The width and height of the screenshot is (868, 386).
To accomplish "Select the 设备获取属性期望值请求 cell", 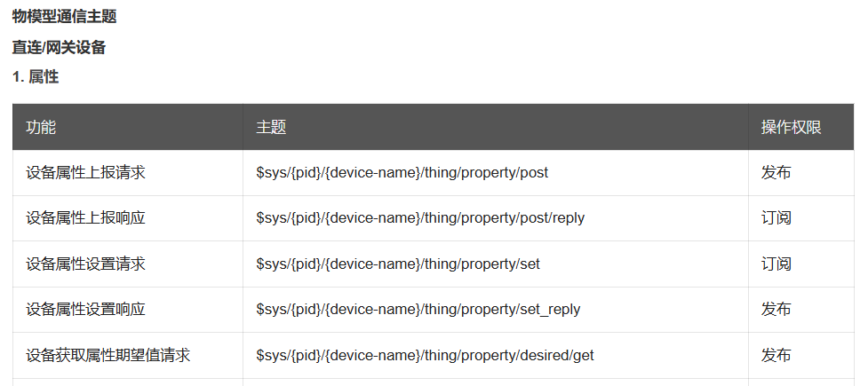I will point(108,355).
